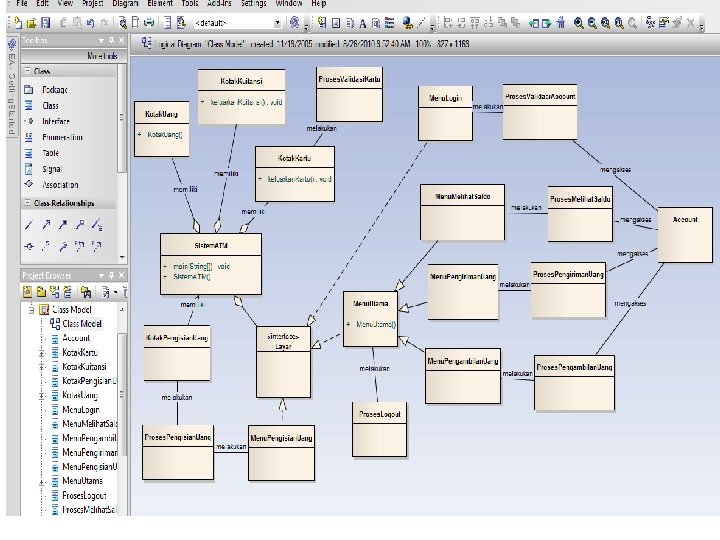
Task: Click the New Project toolbar icon
Action: click(x=18, y=22)
